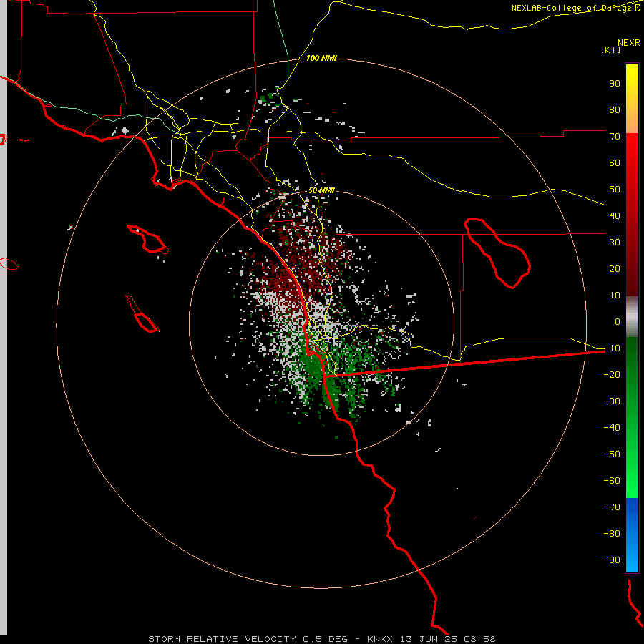Click the -60 value on velocity scale
Screen dimensions: 644x644
point(612,481)
